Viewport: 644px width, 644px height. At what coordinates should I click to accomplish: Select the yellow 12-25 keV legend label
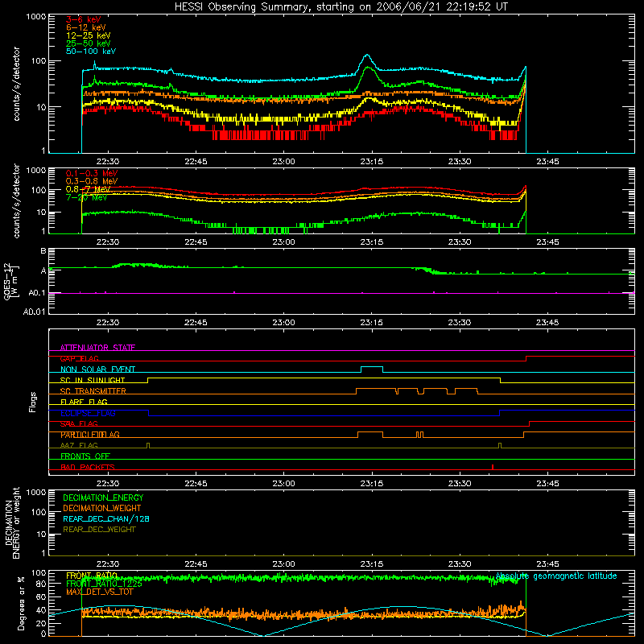click(x=89, y=35)
